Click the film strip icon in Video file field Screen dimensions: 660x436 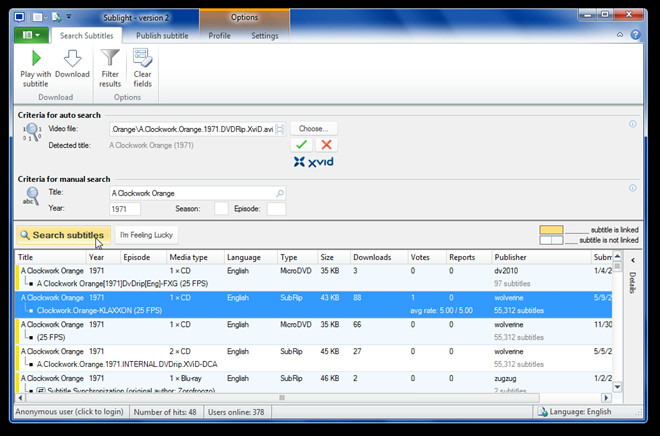click(x=280, y=129)
